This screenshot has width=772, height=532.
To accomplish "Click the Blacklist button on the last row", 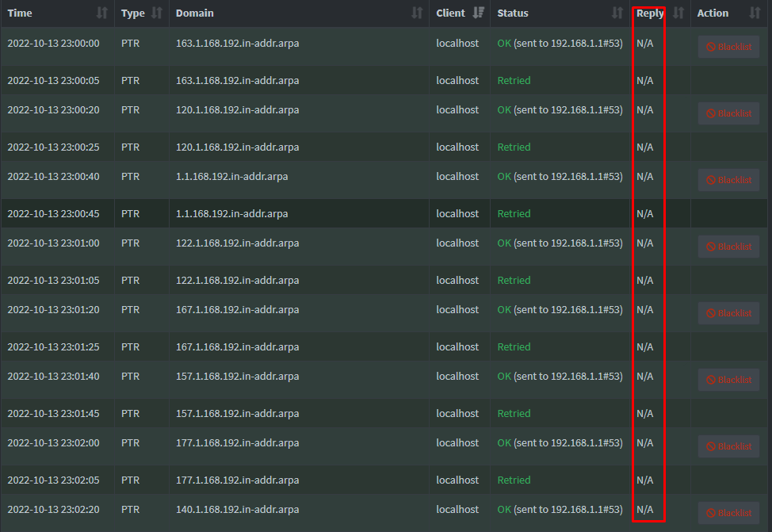I will point(728,513).
